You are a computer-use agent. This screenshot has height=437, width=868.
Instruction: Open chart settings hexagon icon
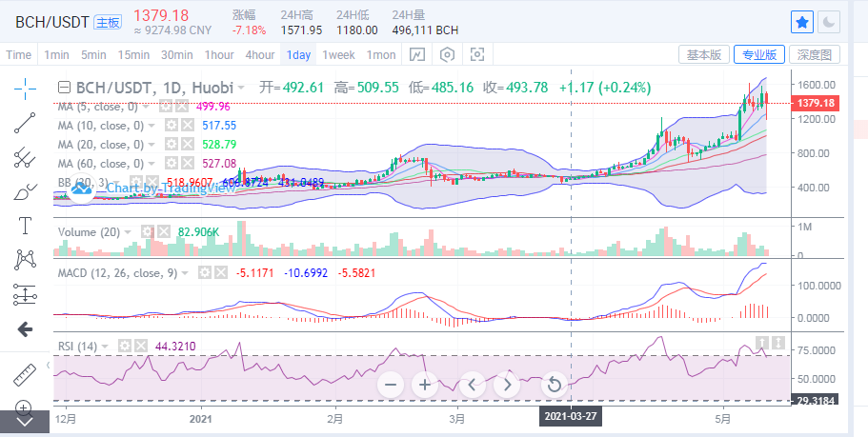[x=447, y=54]
